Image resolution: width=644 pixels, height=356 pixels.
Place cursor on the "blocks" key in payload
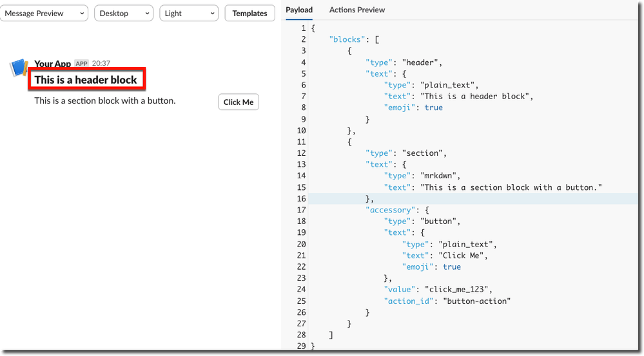[345, 40]
